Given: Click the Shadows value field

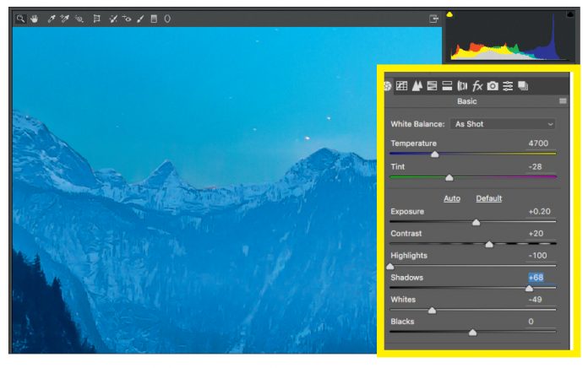Looking at the screenshot, I should point(536,278).
